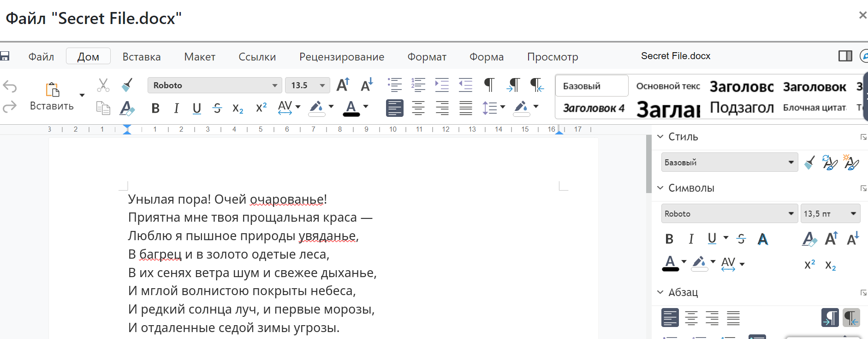The image size is (868, 339).
Task: Click the Subscript icon in toolbar
Action: (238, 109)
